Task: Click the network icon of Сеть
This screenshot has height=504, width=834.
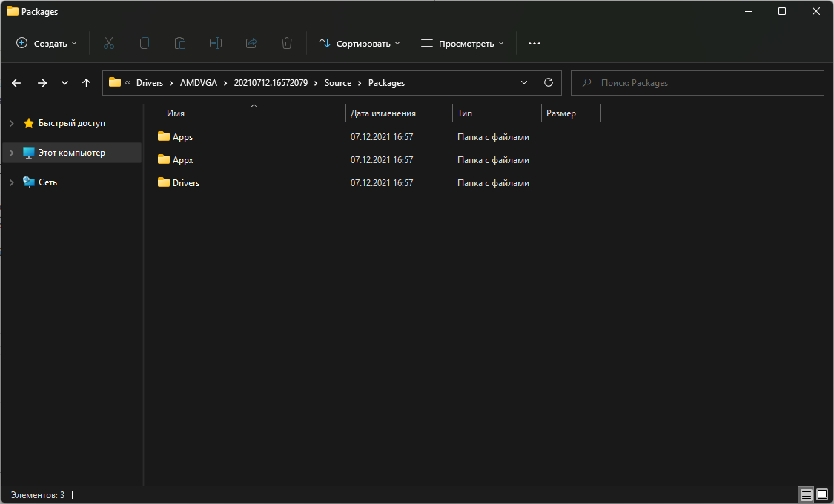Action: (29, 182)
